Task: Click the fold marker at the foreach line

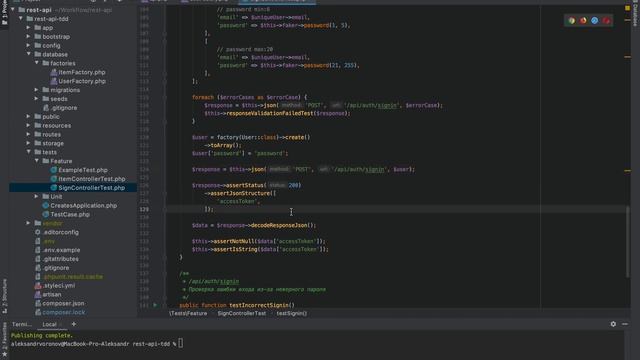Action: click(164, 97)
